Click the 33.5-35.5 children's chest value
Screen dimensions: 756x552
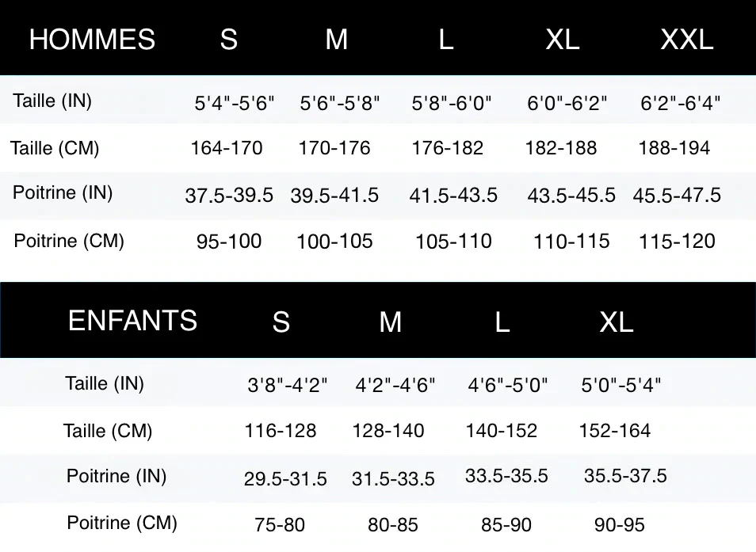coord(506,476)
